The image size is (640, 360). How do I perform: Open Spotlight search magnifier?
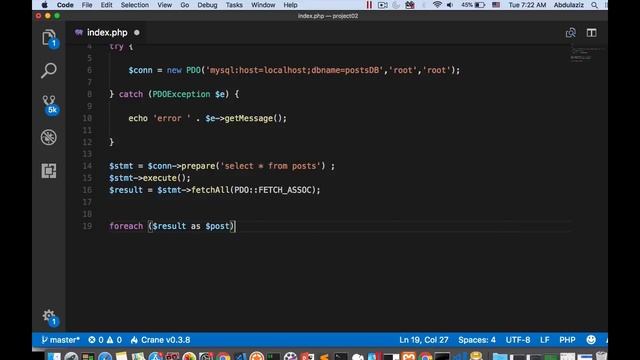click(x=594, y=5)
